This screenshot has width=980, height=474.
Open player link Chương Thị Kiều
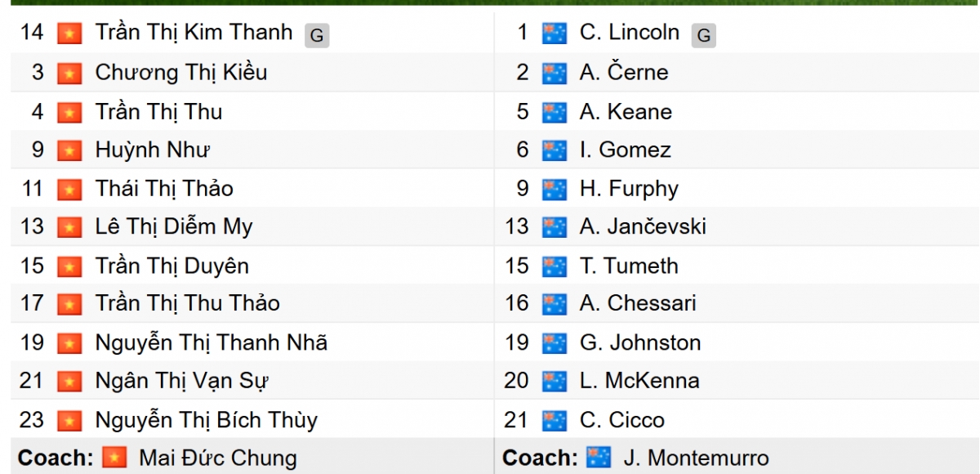click(x=180, y=73)
